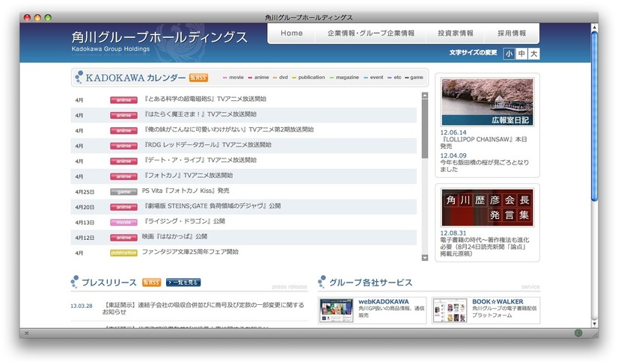This screenshot has height=364, width=618.
Task: Select 『とある科学の超電磁砲S』TVアニメ放送開始
Action: [204, 99]
